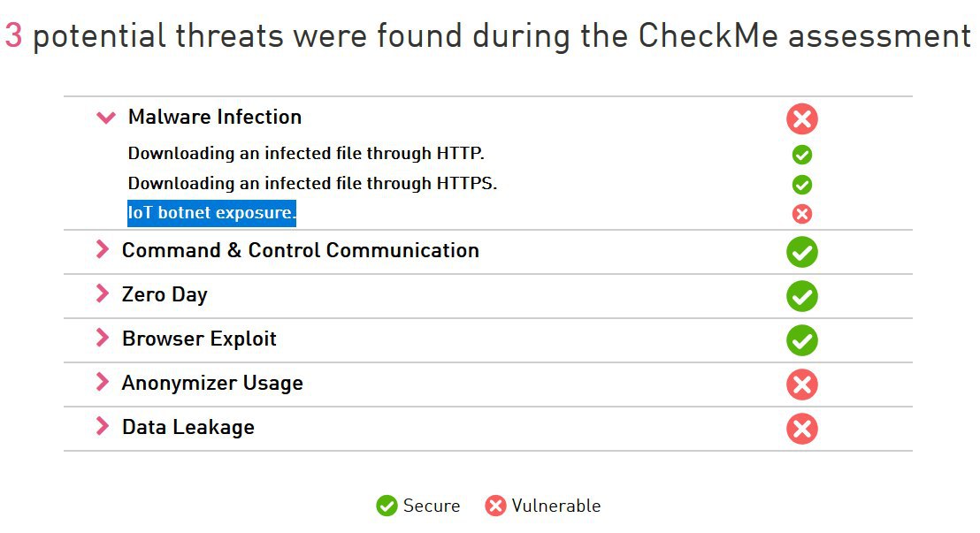980x533 pixels.
Task: Click the Malware Infection heading
Action: pyautogui.click(x=215, y=117)
